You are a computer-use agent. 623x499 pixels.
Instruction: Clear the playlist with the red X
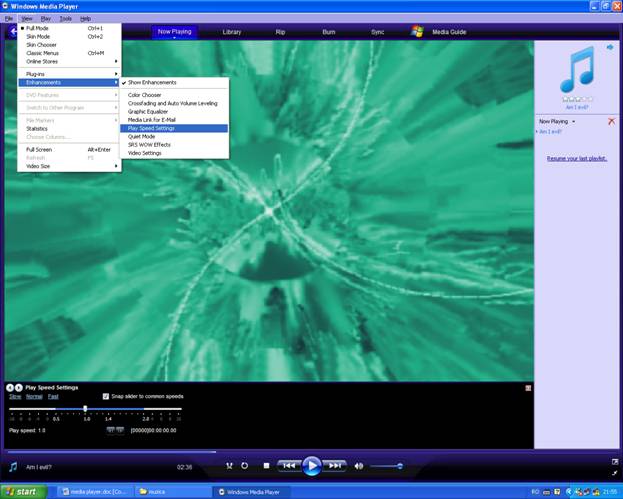pyautogui.click(x=611, y=122)
